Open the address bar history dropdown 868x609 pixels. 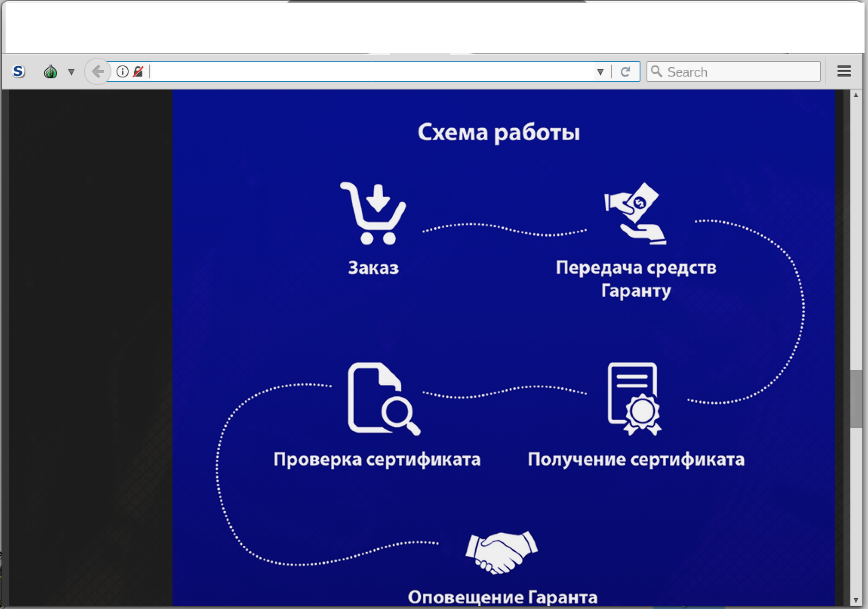(x=600, y=71)
